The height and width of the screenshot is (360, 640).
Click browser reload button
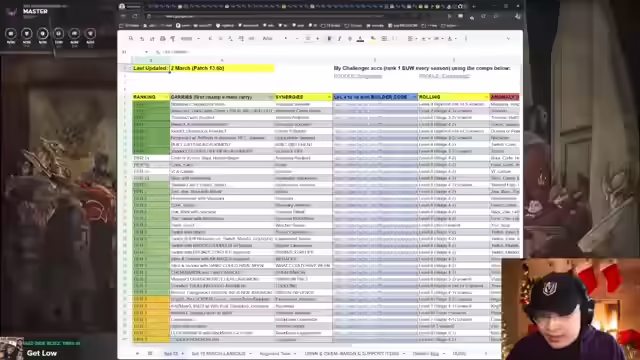(135, 16)
